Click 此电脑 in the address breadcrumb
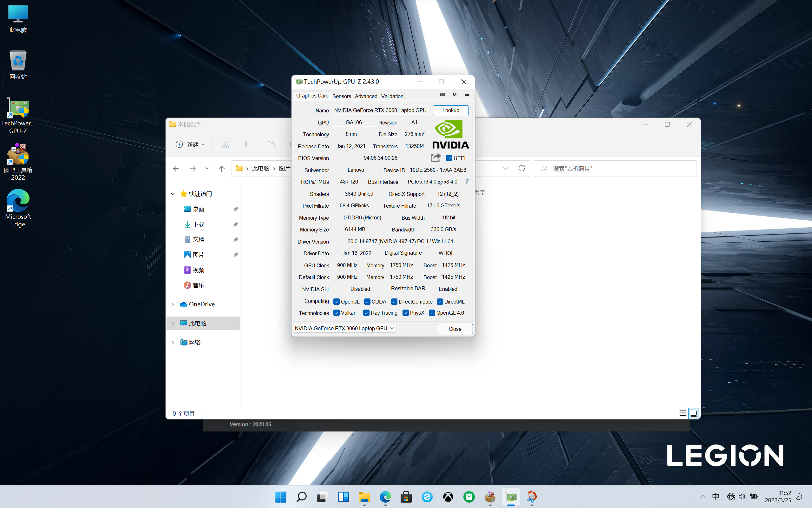The image size is (812, 508). click(261, 168)
